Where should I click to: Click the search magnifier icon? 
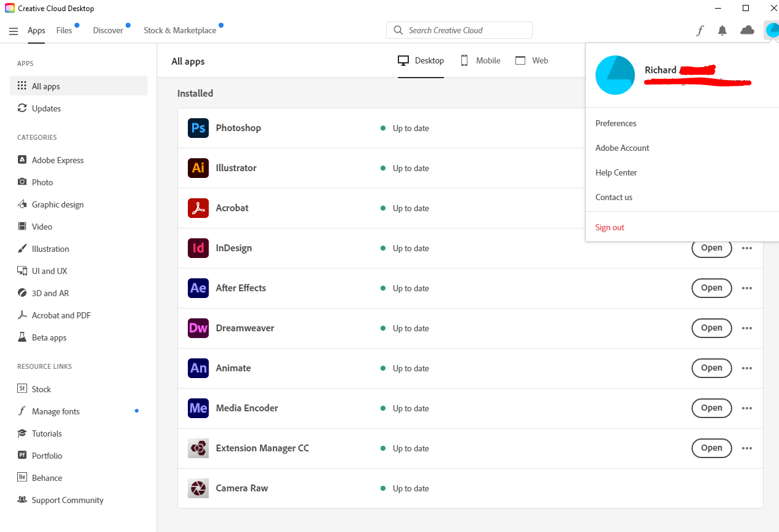[x=398, y=30]
